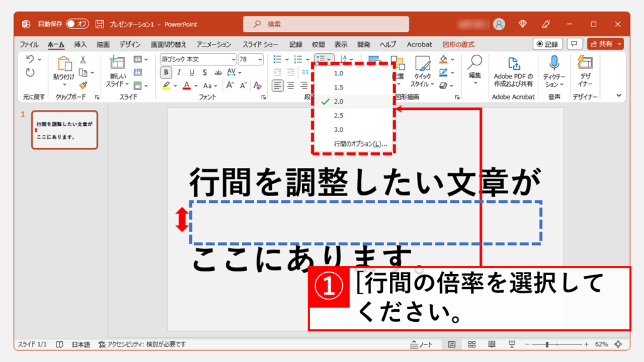Expand the font color dropdown arrow
Viewport: 644px width, 362px height.
click(x=196, y=85)
